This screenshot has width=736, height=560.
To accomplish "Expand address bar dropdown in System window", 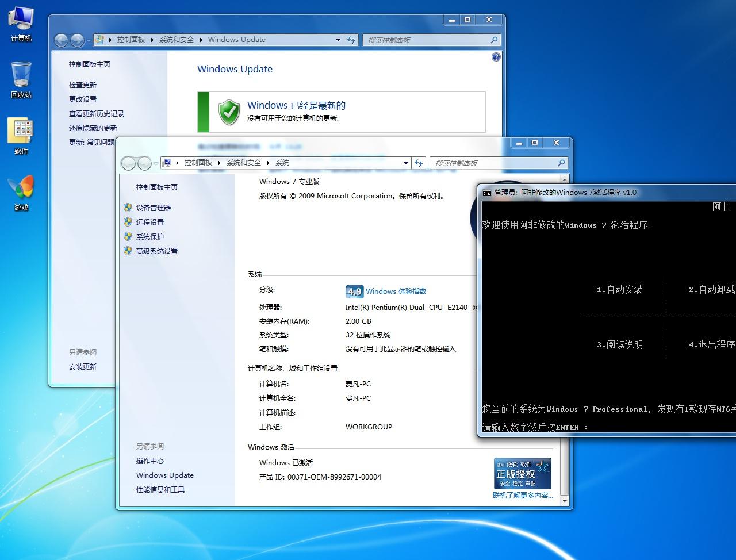I will (405, 163).
